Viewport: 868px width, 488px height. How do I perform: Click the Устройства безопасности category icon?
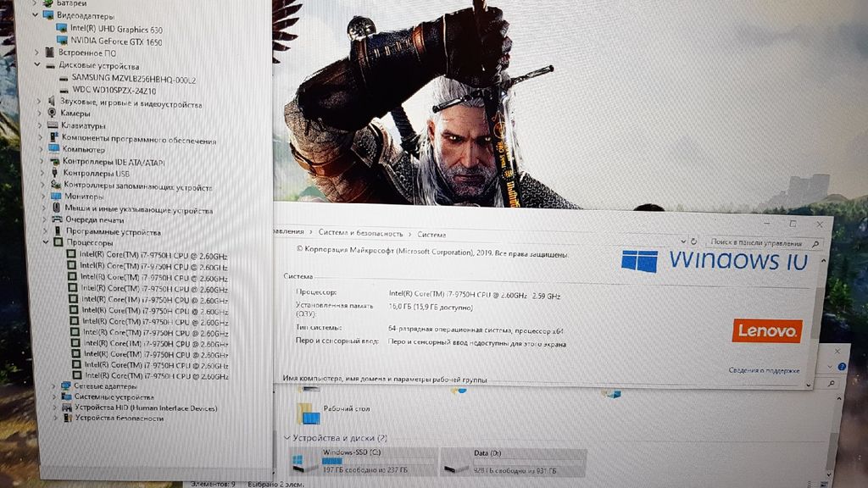click(x=68, y=417)
